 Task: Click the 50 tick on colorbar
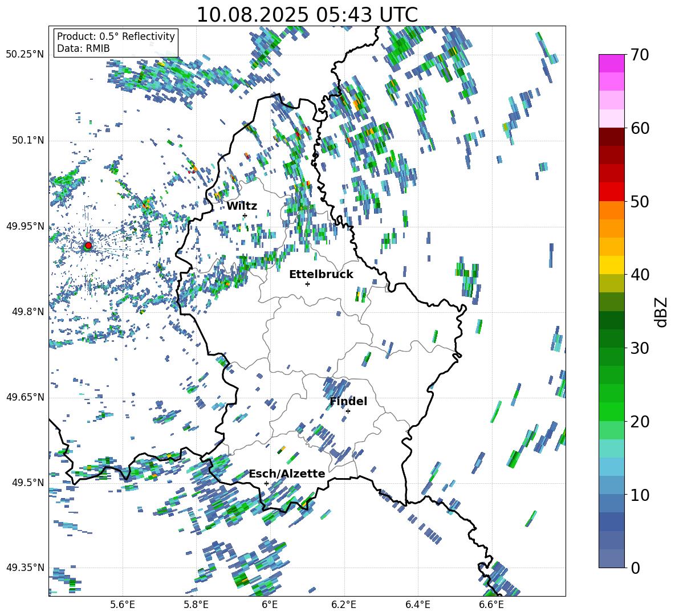[640, 202]
